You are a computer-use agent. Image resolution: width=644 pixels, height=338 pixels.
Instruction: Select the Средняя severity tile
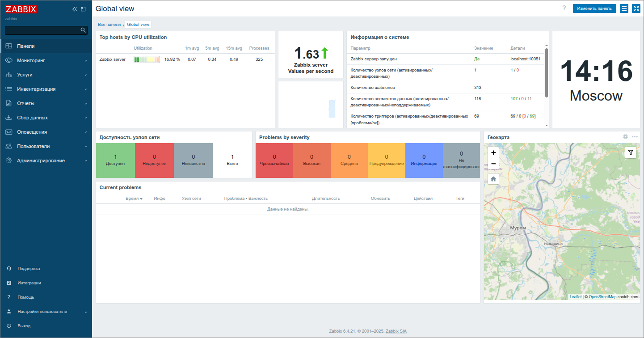(349, 161)
